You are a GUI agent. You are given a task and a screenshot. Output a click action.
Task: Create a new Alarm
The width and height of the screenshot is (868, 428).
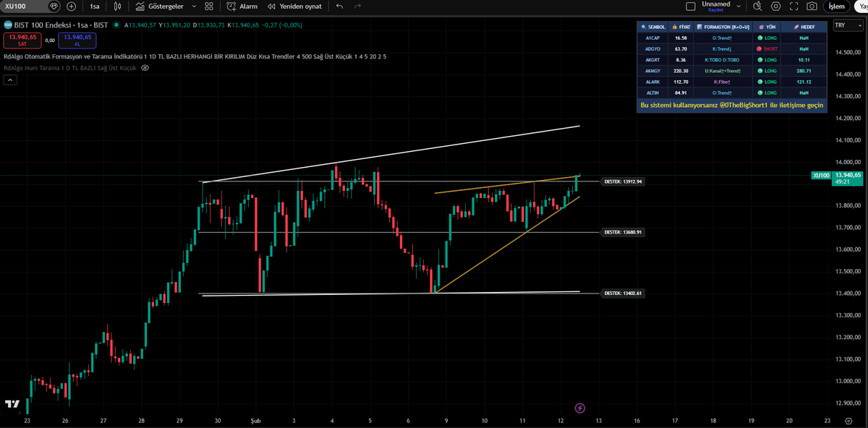pos(242,6)
